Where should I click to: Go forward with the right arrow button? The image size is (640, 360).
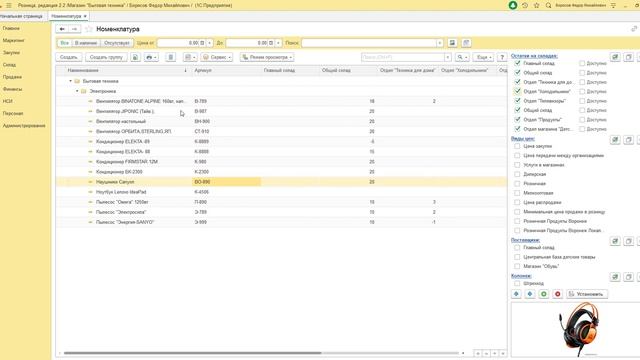(74, 29)
